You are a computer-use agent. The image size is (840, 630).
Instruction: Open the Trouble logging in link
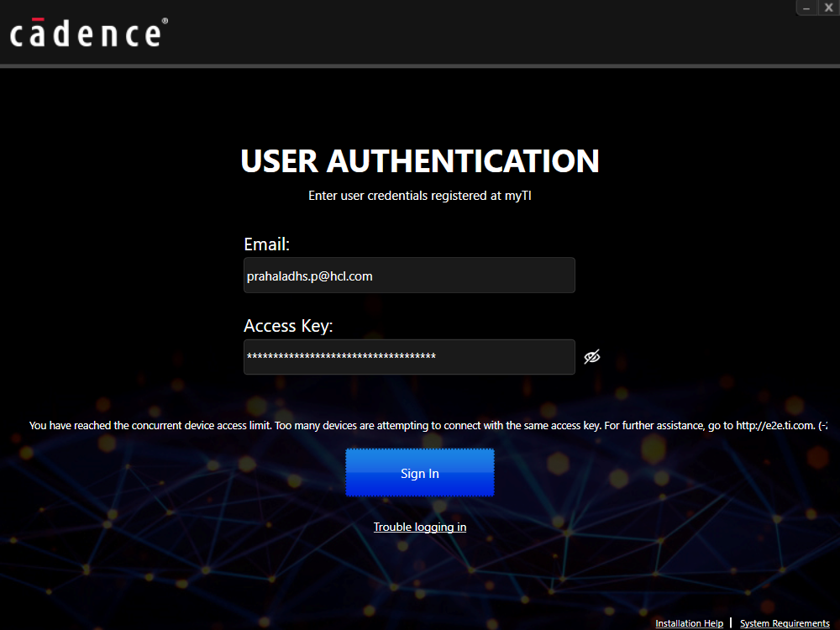(x=420, y=528)
